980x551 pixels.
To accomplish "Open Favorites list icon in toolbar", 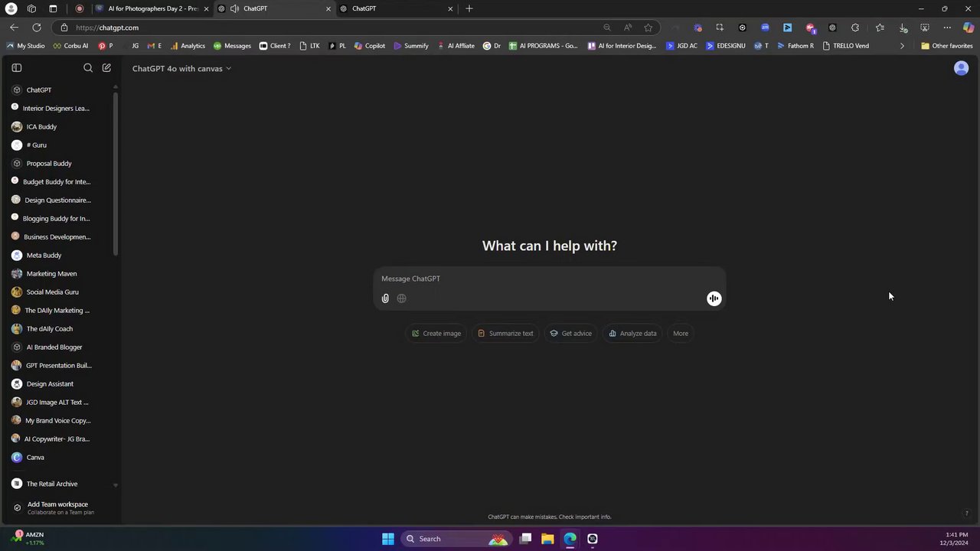I will click(880, 28).
